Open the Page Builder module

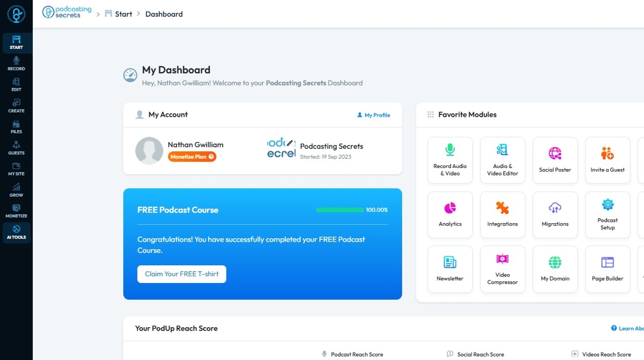[607, 269]
